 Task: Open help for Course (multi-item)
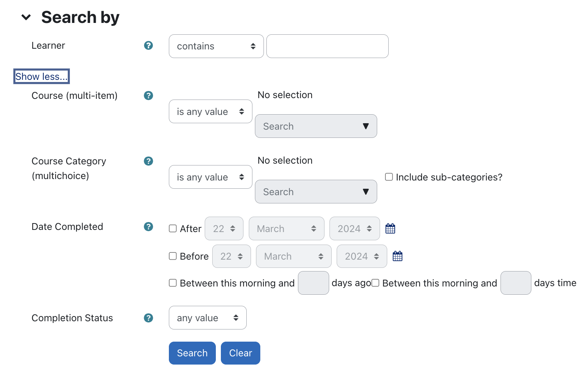point(148,96)
